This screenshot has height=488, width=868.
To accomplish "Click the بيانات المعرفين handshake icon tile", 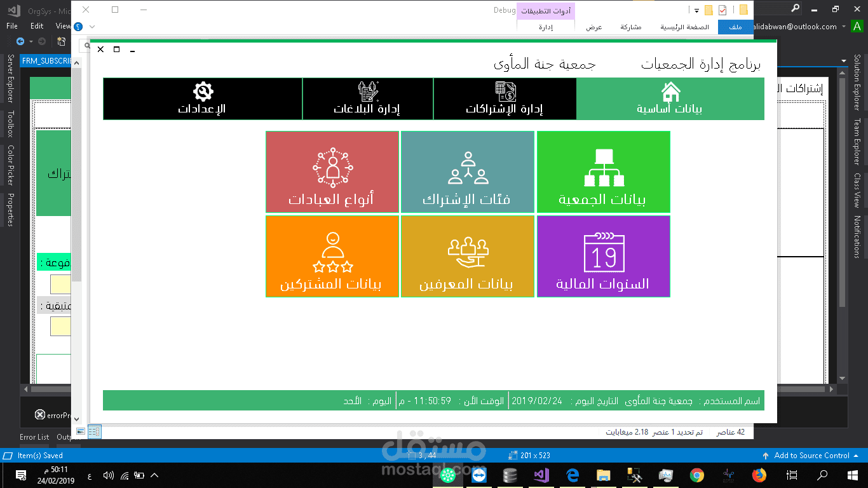I will tap(468, 255).
